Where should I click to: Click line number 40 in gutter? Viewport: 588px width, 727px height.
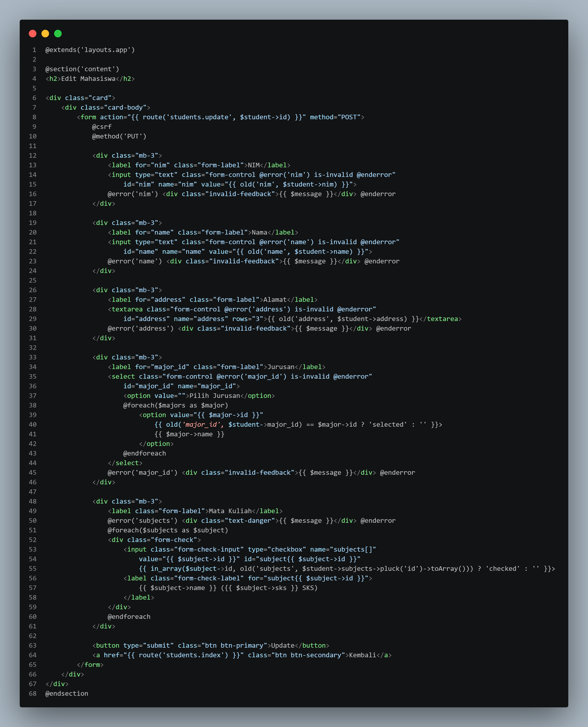33,425
